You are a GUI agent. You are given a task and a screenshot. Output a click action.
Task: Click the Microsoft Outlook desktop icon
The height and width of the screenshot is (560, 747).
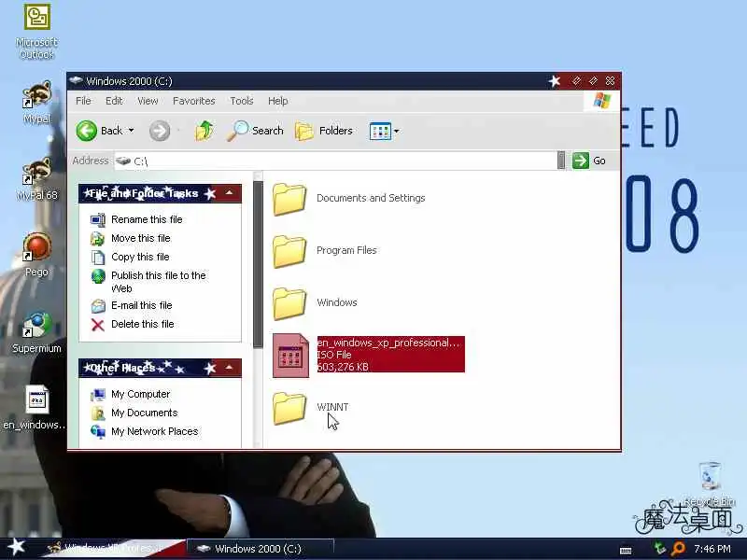pos(36,32)
